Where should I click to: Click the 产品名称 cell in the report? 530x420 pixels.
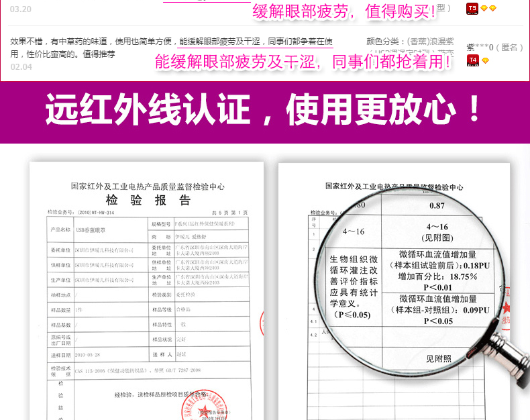60,229
